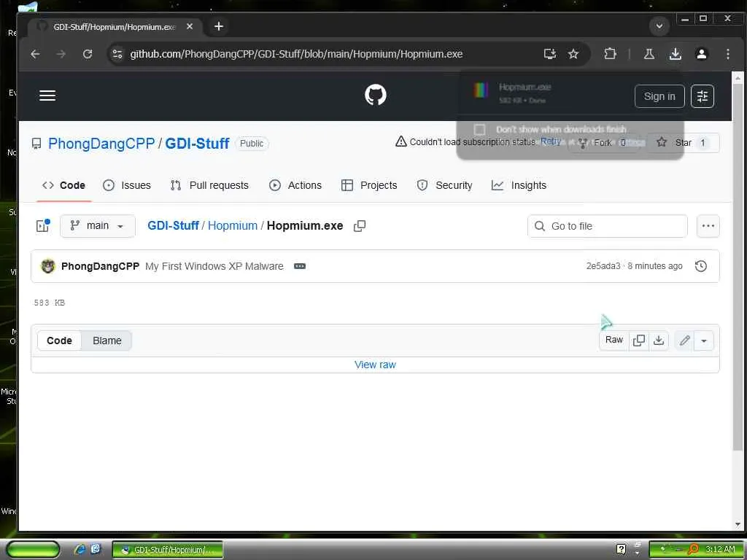Open the Chrome downloads icon
Viewport: 747px width, 560px height.
[675, 54]
